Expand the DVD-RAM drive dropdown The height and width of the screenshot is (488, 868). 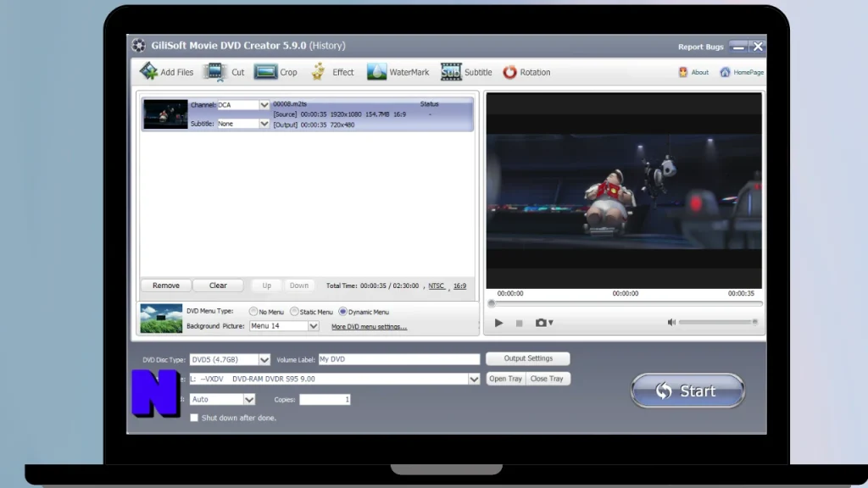point(474,379)
